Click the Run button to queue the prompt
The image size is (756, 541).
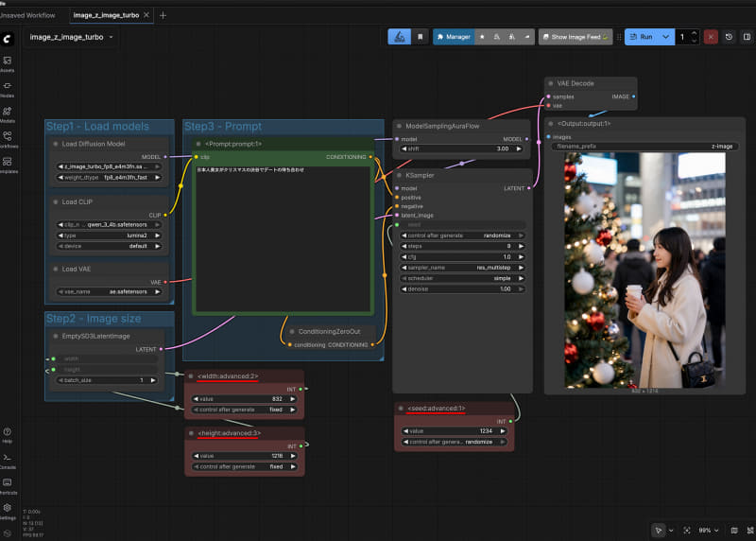coord(643,37)
